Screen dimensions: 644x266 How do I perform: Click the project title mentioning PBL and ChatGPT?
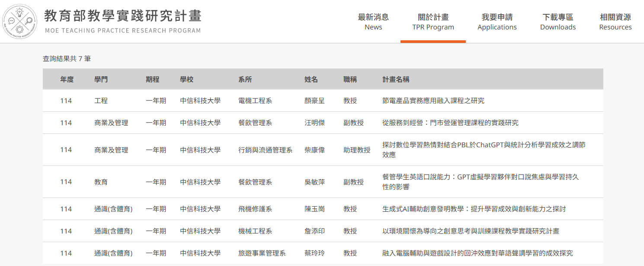[x=484, y=149]
